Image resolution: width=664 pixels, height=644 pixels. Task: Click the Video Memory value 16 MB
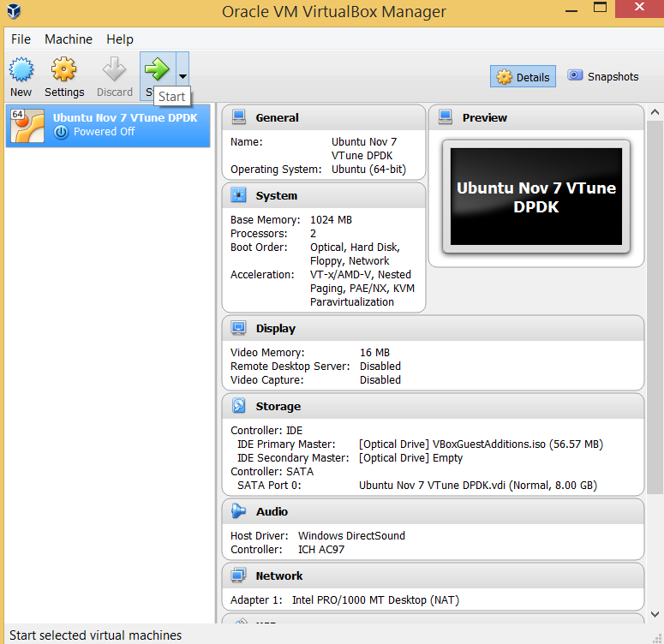pos(374,352)
